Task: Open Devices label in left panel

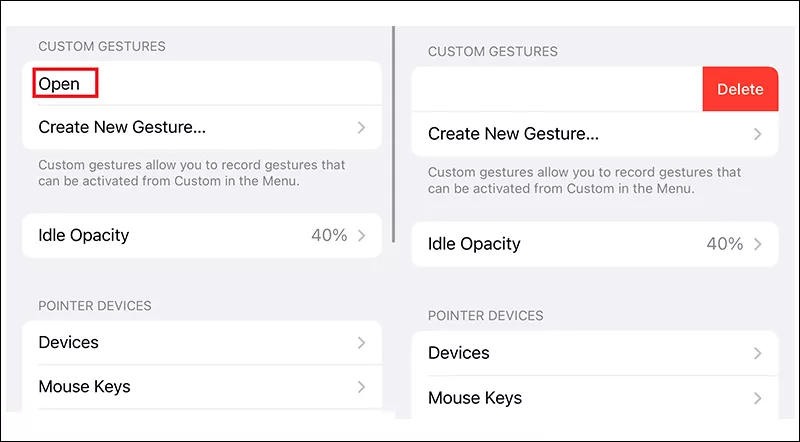Action: 68,343
